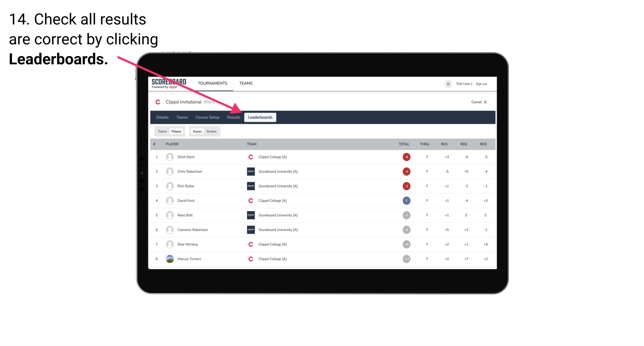Select the Scores filter toggle button
This screenshot has height=346, width=644.
[x=197, y=131]
